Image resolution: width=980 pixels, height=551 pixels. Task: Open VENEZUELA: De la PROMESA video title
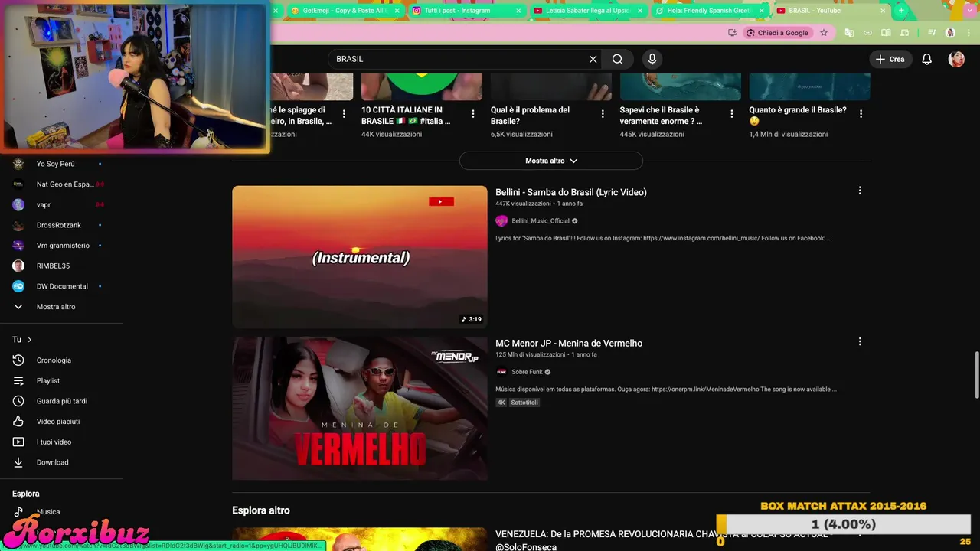tap(661, 534)
